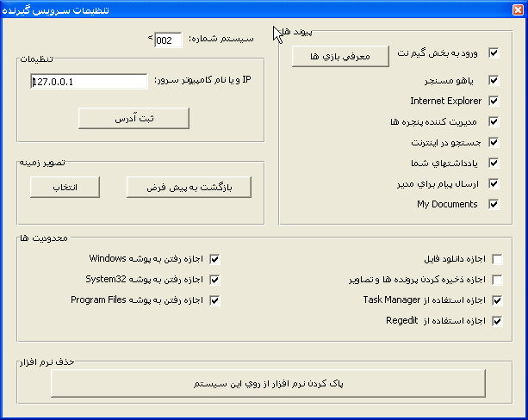
Task: Click the ثبت آدرس button
Action: coord(134,118)
